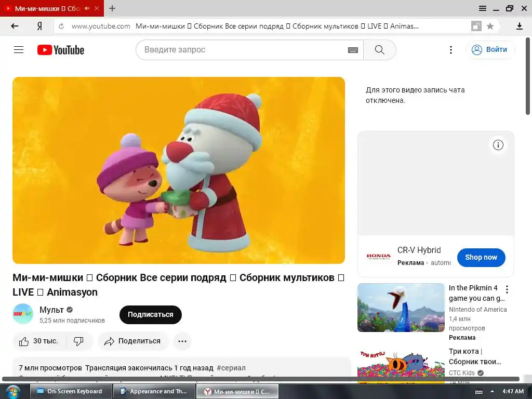Click the Для этого видео запись чата message
The width and height of the screenshot is (532, 399).
(415, 95)
